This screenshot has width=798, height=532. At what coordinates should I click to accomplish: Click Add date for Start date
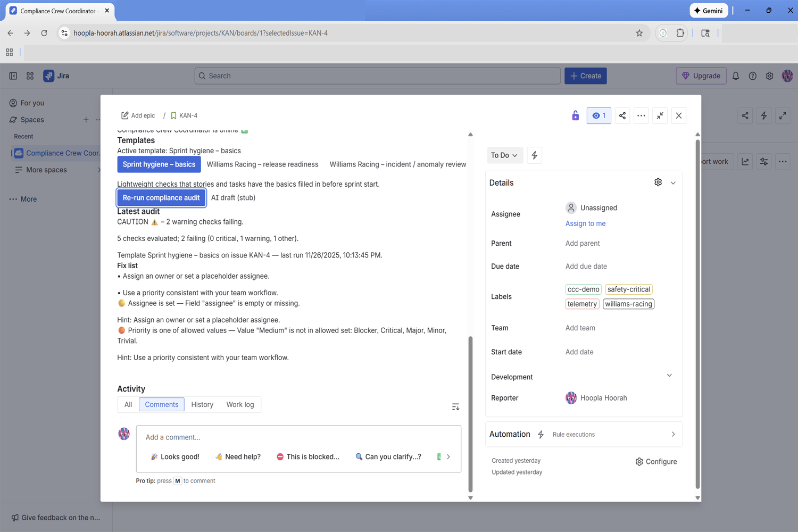pyautogui.click(x=579, y=352)
